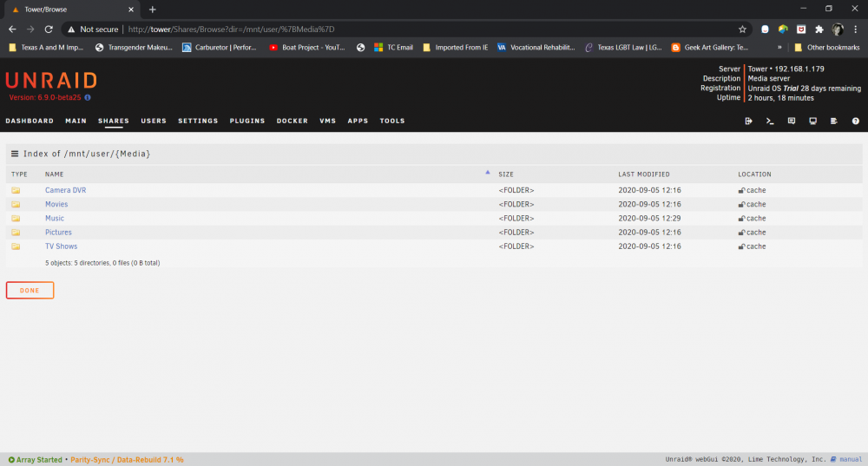The height and width of the screenshot is (466, 868).
Task: Open the Feedback icon in Unraid toolbar
Action: click(x=791, y=121)
